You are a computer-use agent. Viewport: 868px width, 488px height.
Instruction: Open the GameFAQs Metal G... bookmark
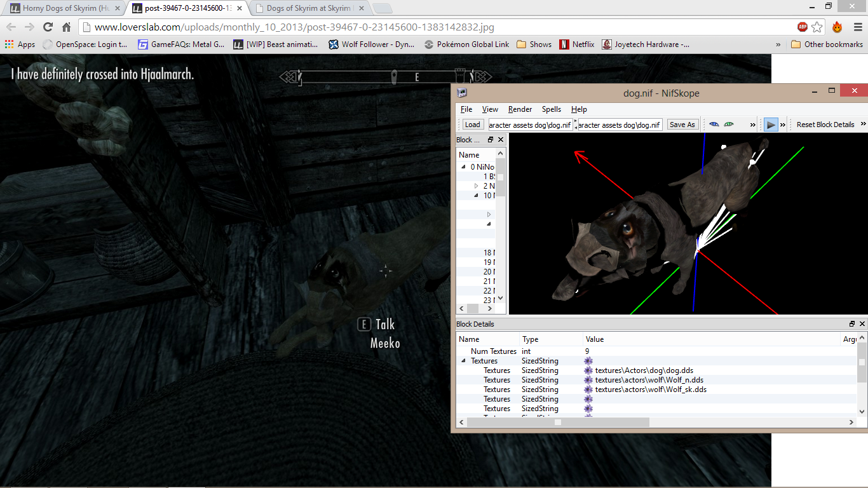click(182, 44)
